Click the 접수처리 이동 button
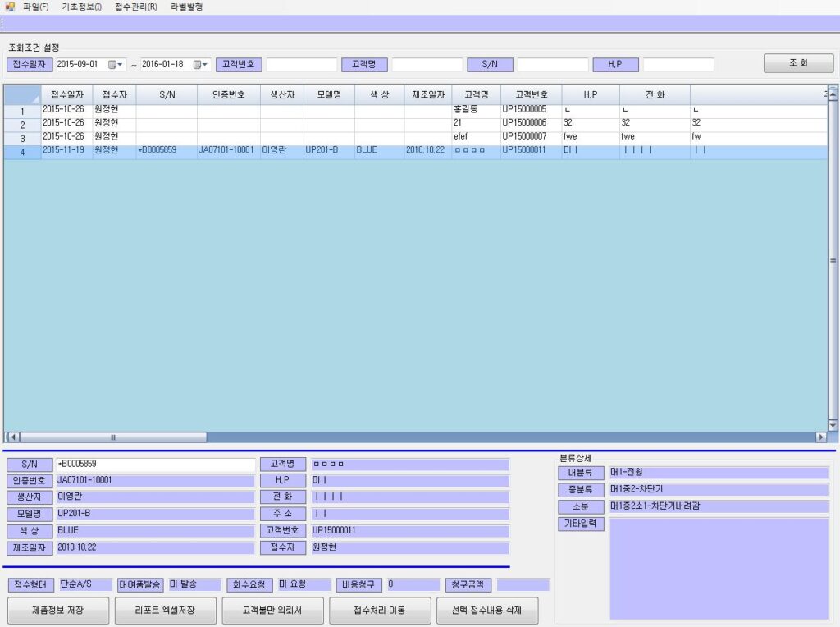The height and width of the screenshot is (627, 840). pos(380,611)
